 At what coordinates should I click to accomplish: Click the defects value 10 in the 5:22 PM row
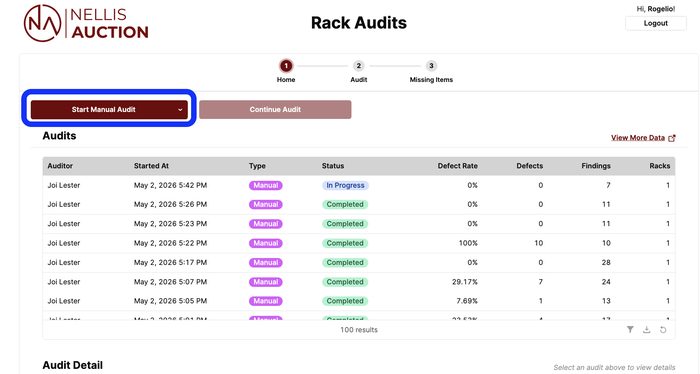(x=538, y=243)
